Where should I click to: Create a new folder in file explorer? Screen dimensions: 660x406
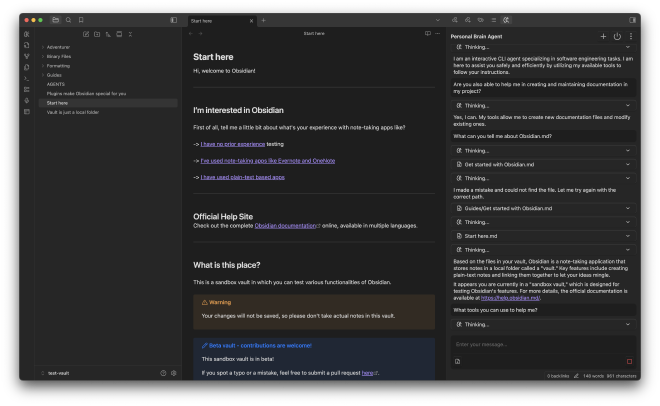click(x=97, y=34)
